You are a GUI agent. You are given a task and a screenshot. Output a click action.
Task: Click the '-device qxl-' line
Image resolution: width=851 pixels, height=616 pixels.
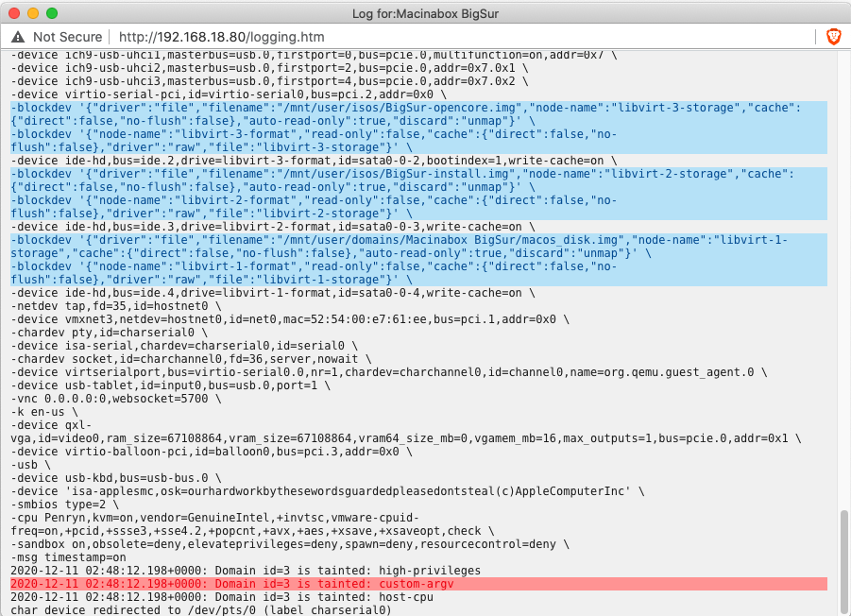(51, 425)
